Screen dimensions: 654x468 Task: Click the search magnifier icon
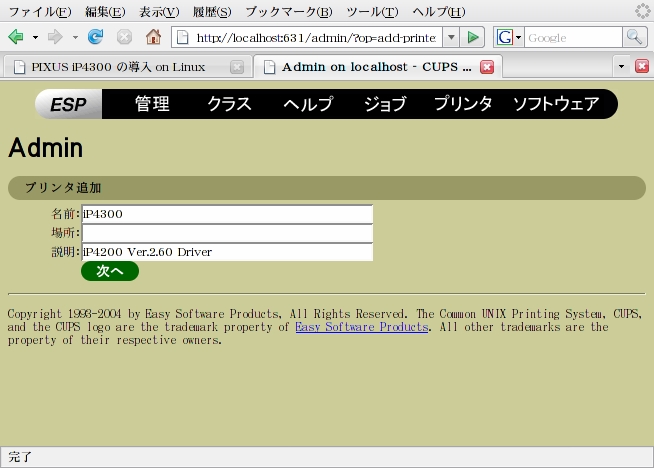[x=634, y=38]
